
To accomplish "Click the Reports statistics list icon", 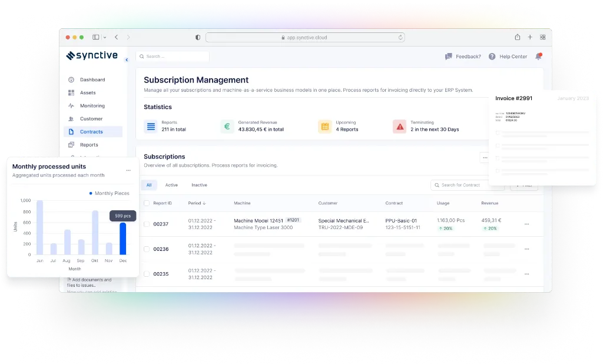I will pos(151,126).
